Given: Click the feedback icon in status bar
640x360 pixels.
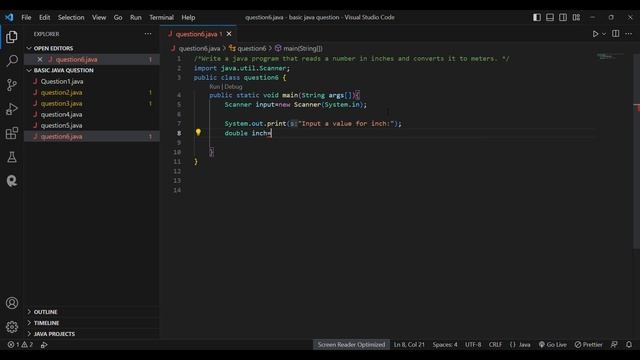Looking at the screenshot, I should [x=614, y=344].
